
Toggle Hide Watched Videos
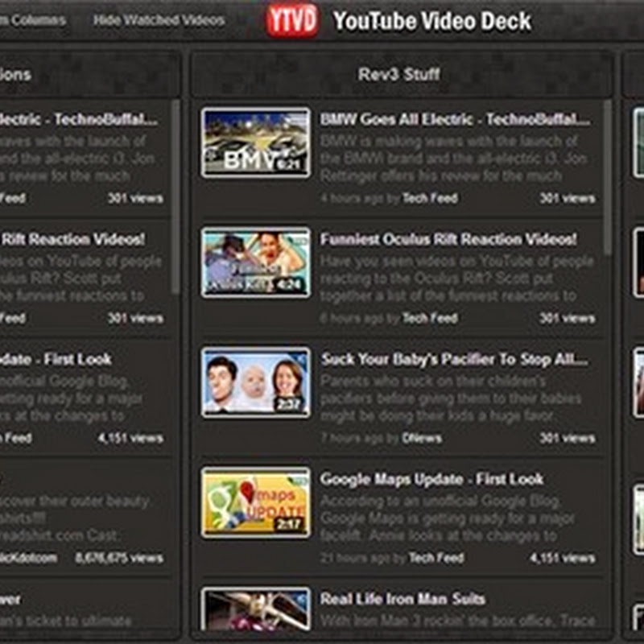click(159, 19)
